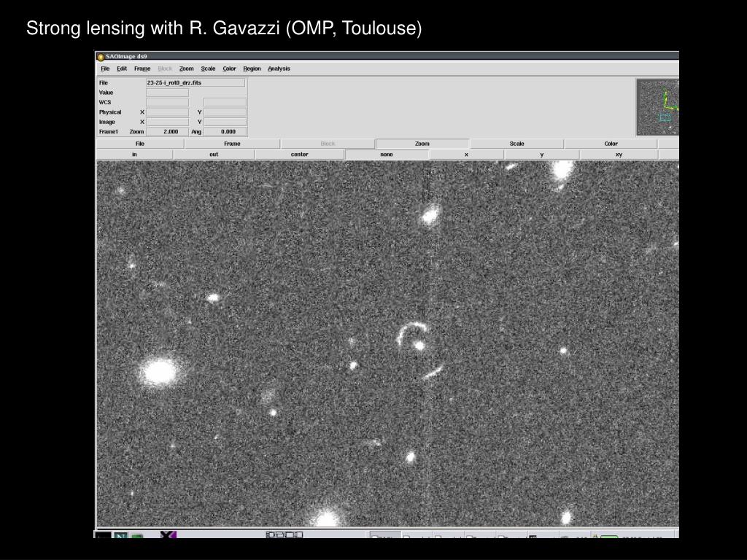Click the File name field showing 23-25-i_rot0_drz.fits
This screenshot has width=747, height=560.
pos(196,82)
